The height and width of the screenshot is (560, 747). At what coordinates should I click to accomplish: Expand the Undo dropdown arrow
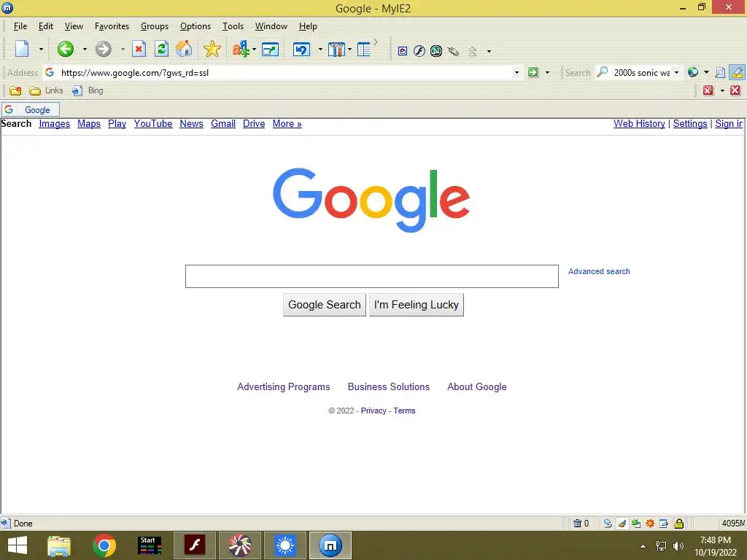(320, 49)
